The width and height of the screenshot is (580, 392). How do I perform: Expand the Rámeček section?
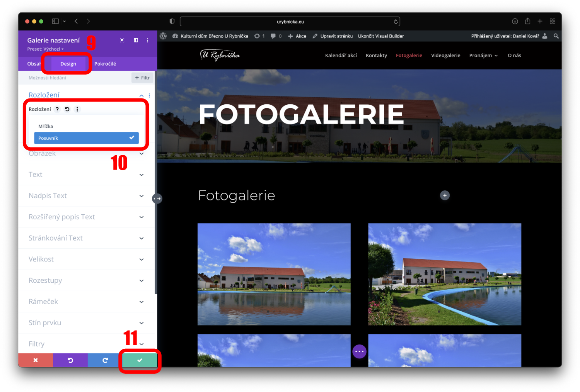pos(86,302)
